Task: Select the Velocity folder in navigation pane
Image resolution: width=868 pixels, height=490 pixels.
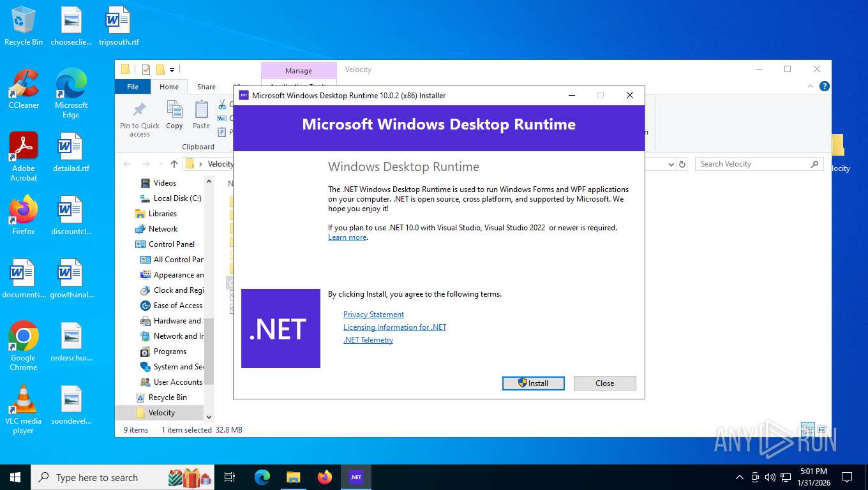Action: point(160,413)
